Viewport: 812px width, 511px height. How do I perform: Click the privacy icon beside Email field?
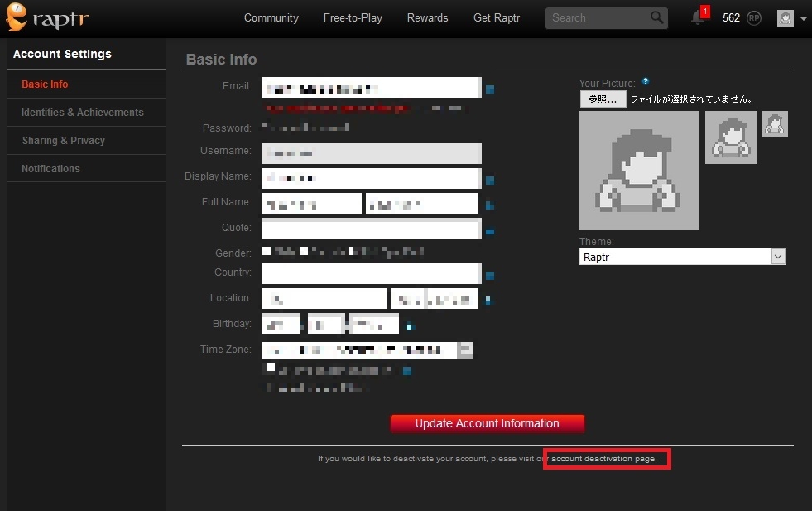(490, 89)
